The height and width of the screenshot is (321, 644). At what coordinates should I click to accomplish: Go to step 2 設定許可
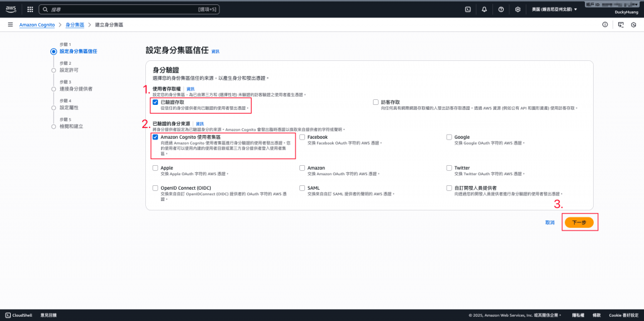click(x=69, y=70)
